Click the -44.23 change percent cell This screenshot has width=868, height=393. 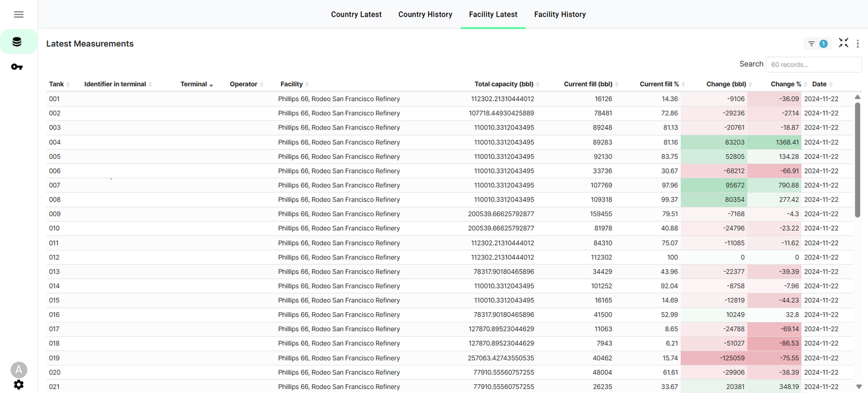pos(775,300)
